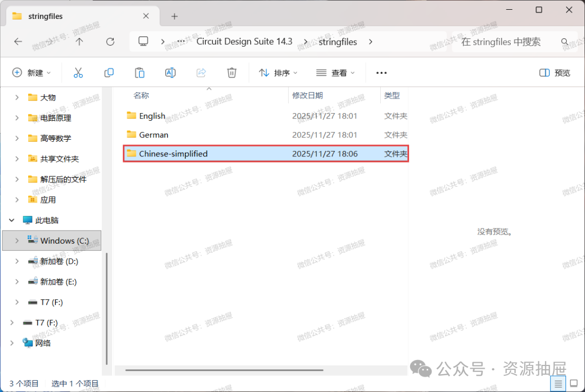The width and height of the screenshot is (585, 392).
Task: Switch to details view icon in status bar
Action: coord(558,383)
